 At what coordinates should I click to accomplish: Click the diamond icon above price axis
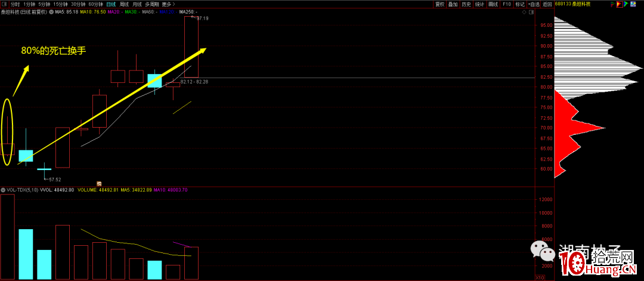pos(525,13)
